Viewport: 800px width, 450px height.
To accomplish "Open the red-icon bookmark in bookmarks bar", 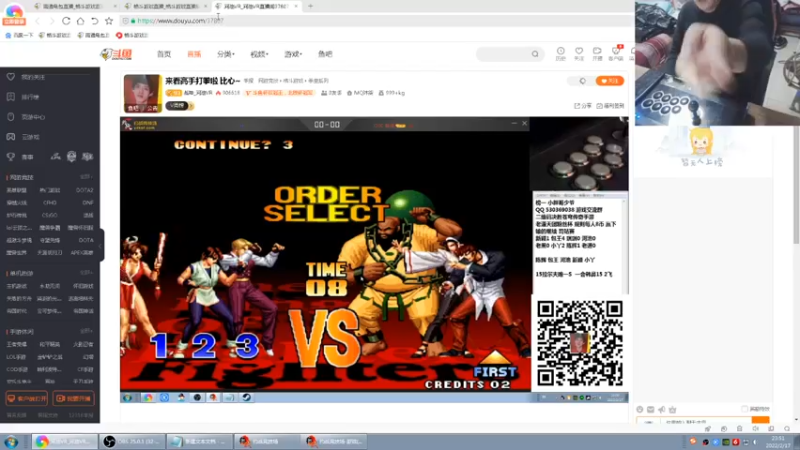I will 132,35.
